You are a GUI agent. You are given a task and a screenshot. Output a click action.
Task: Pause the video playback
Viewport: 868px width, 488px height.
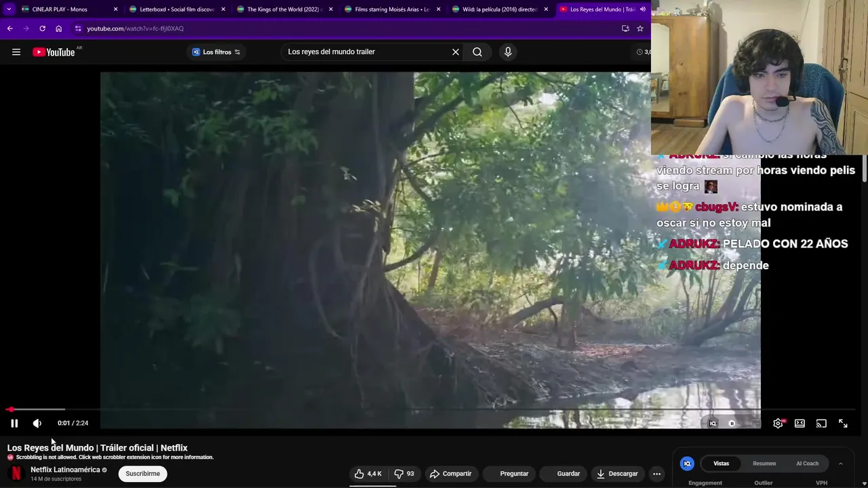14,423
